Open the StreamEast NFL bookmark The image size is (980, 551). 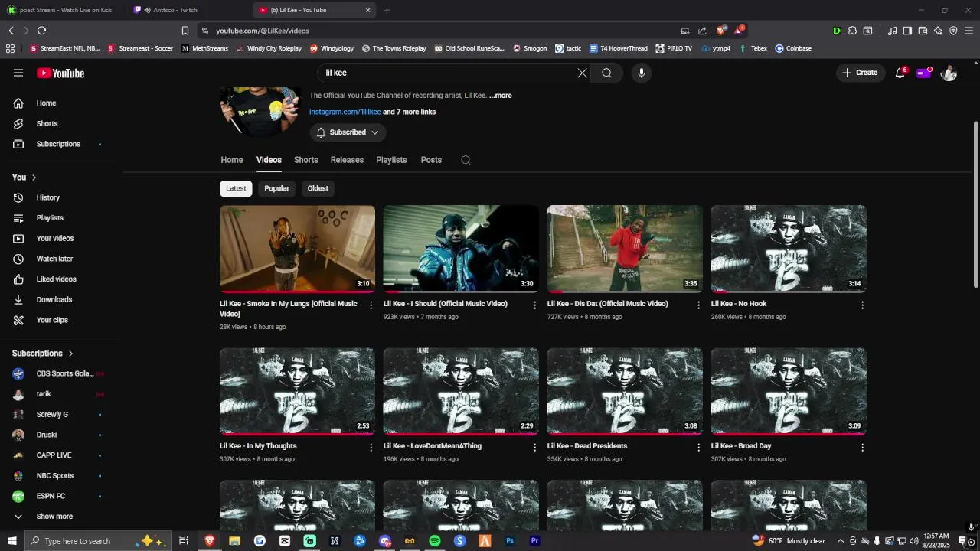pyautogui.click(x=64, y=48)
